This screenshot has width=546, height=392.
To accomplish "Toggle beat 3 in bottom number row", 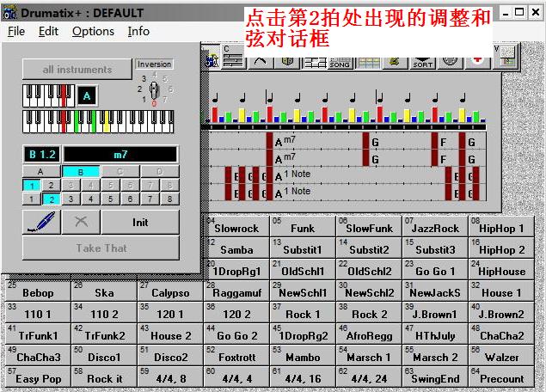I will [71, 199].
